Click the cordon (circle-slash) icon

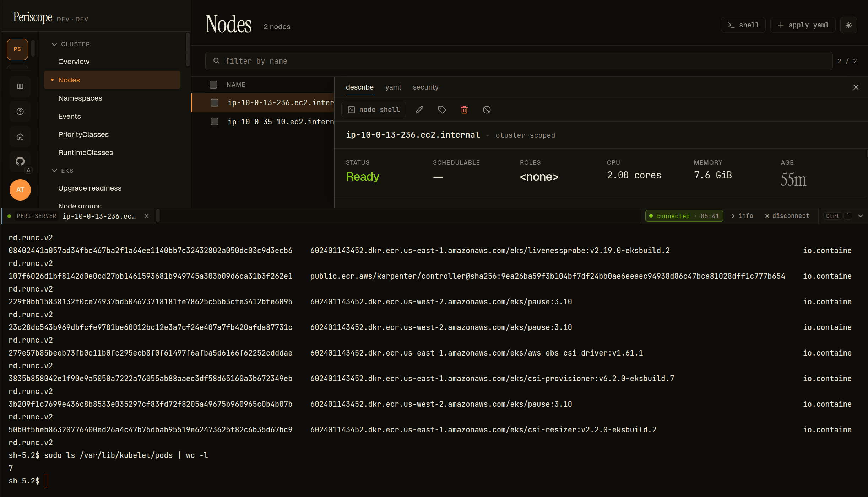487,110
